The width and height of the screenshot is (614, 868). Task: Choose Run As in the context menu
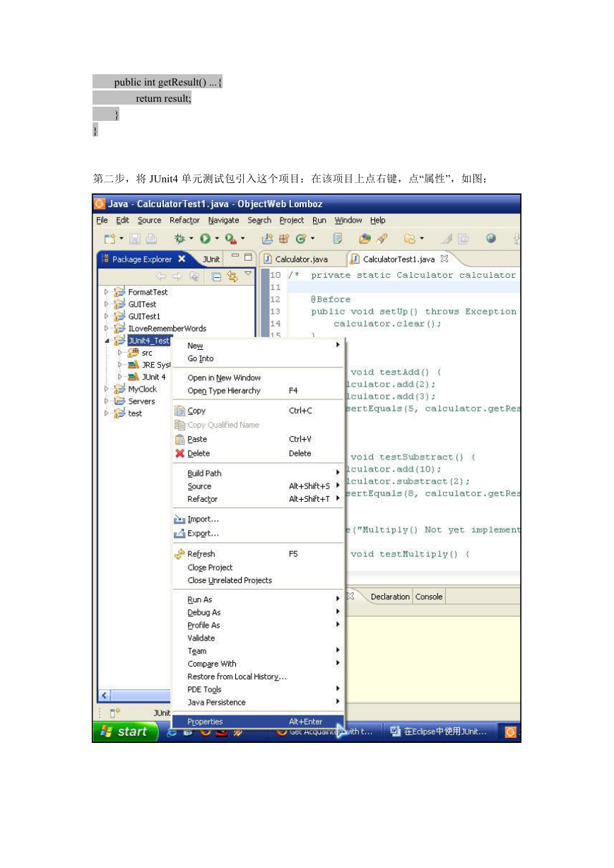pyautogui.click(x=258, y=599)
